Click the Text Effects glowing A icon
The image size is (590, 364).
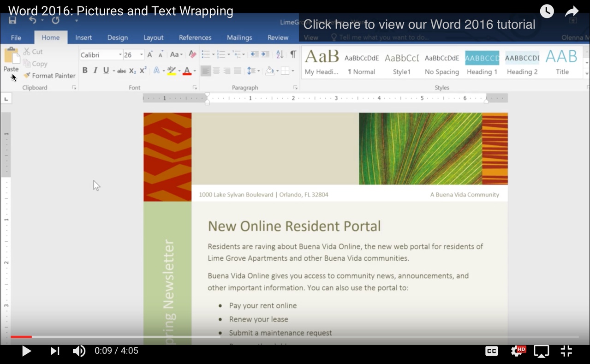pos(157,71)
